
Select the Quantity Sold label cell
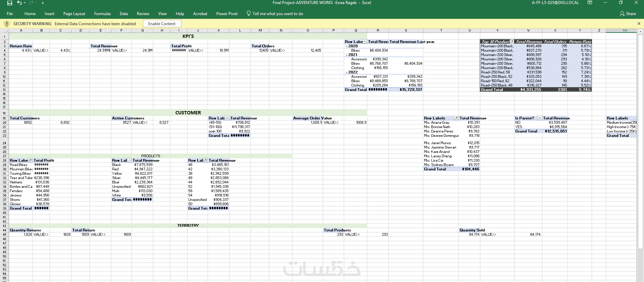[x=472, y=230]
